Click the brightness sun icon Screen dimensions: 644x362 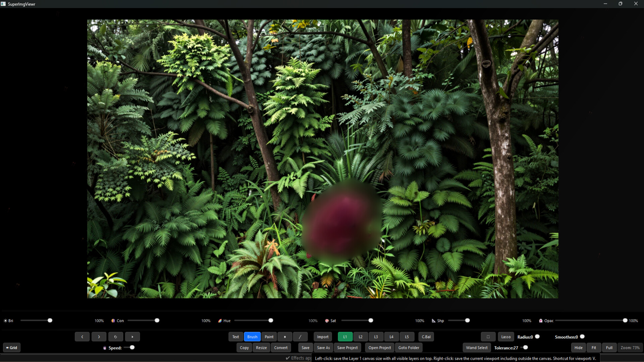click(x=5, y=321)
